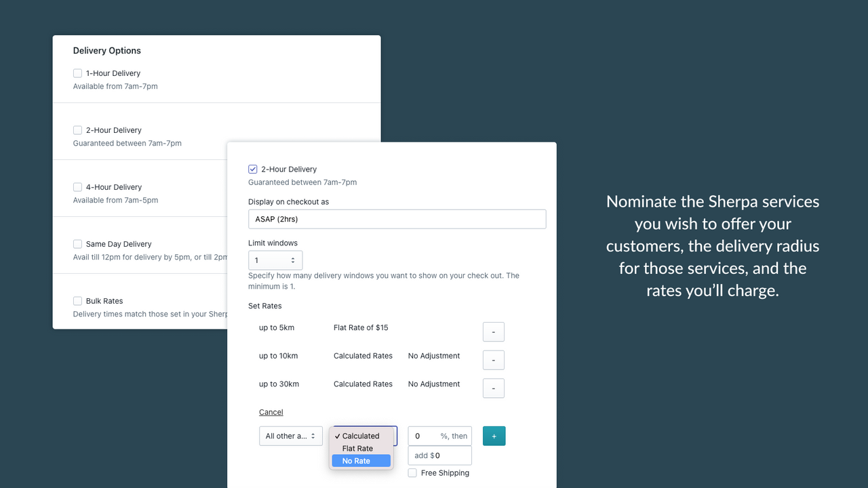Open the 'All other a...' dropdown
Viewport: 868px width, 488px height.
point(290,436)
